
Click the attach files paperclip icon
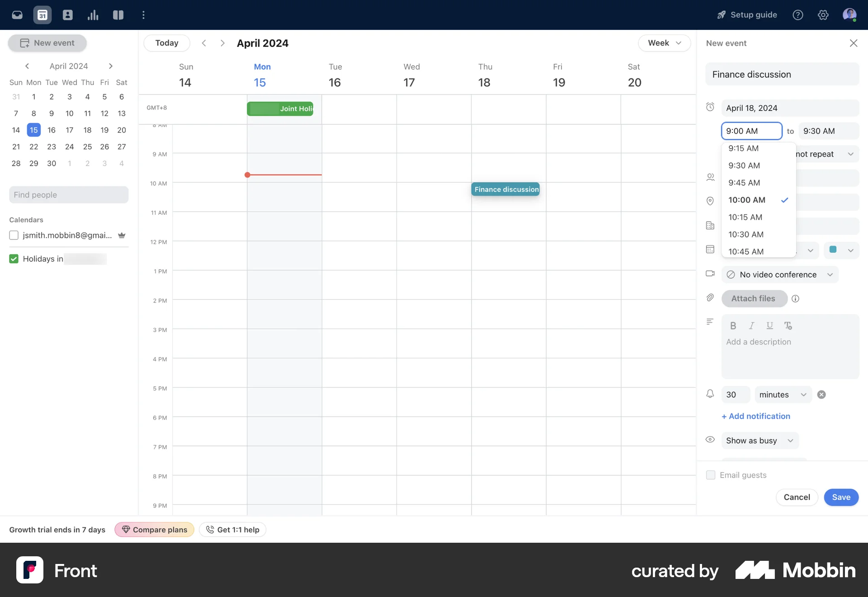click(x=710, y=298)
